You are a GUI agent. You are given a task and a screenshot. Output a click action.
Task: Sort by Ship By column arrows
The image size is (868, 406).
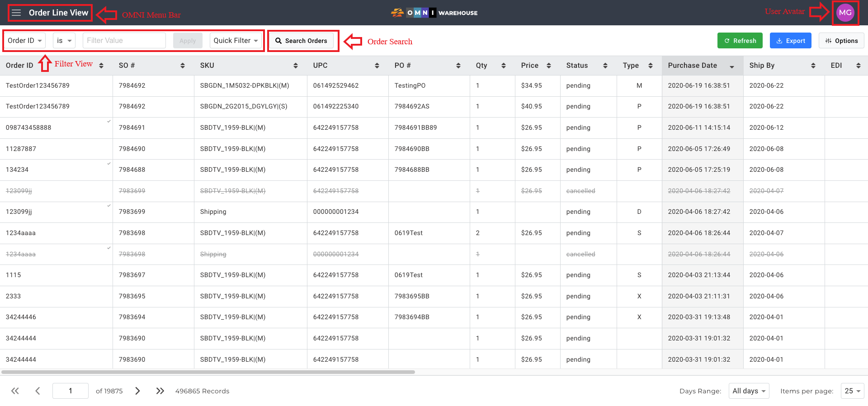[x=813, y=66]
